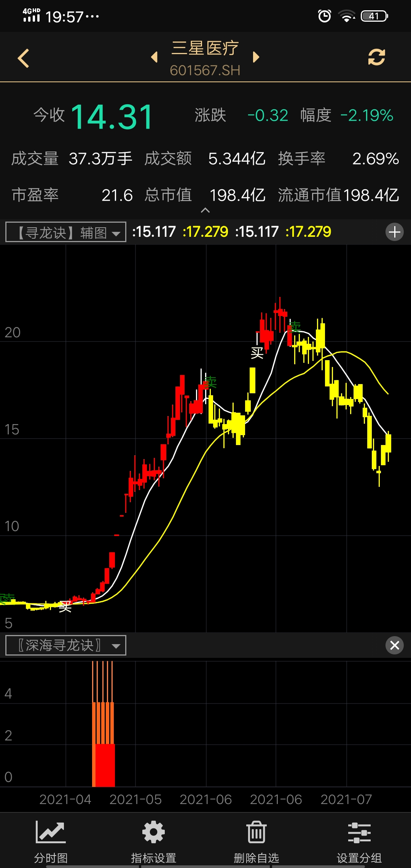Expand the 【寻龙诀】辅图 dropdown
Screen dimensions: 411x868
(66, 232)
